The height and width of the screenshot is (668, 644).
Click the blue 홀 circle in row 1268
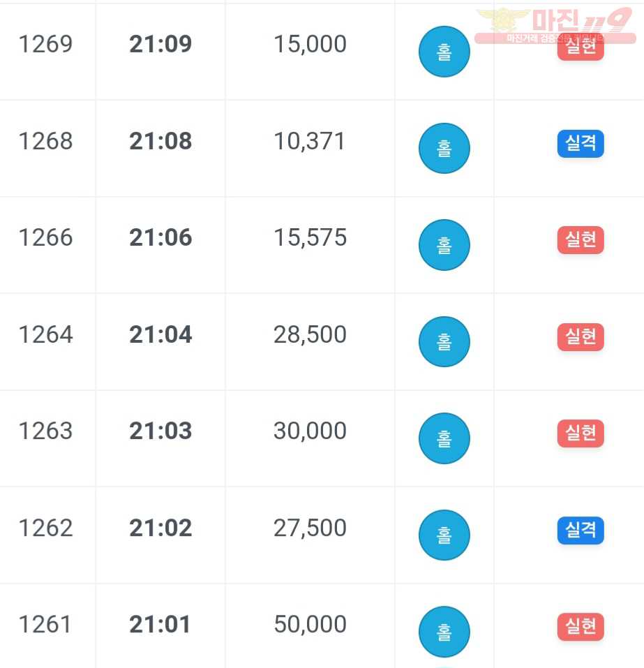(x=444, y=148)
